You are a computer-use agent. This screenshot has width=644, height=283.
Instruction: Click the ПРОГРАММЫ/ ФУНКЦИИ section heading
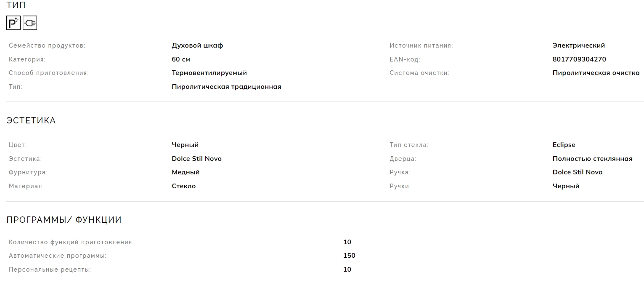(64, 220)
